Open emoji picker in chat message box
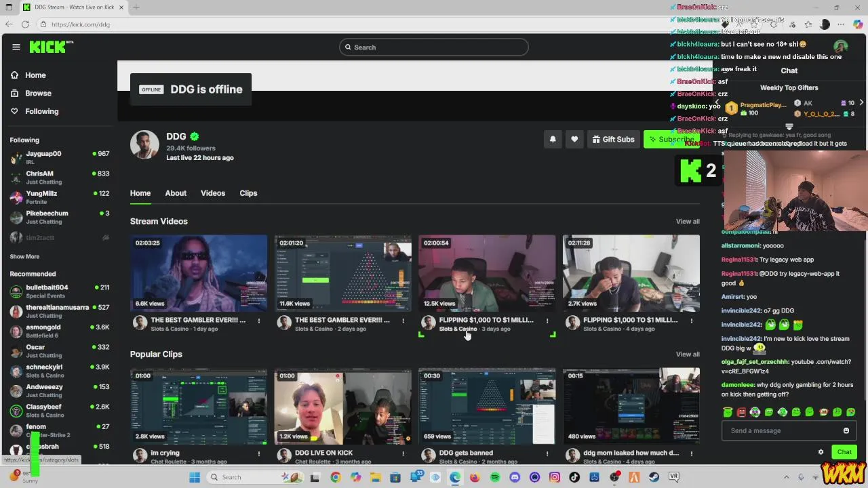The width and height of the screenshot is (868, 488). point(846,431)
